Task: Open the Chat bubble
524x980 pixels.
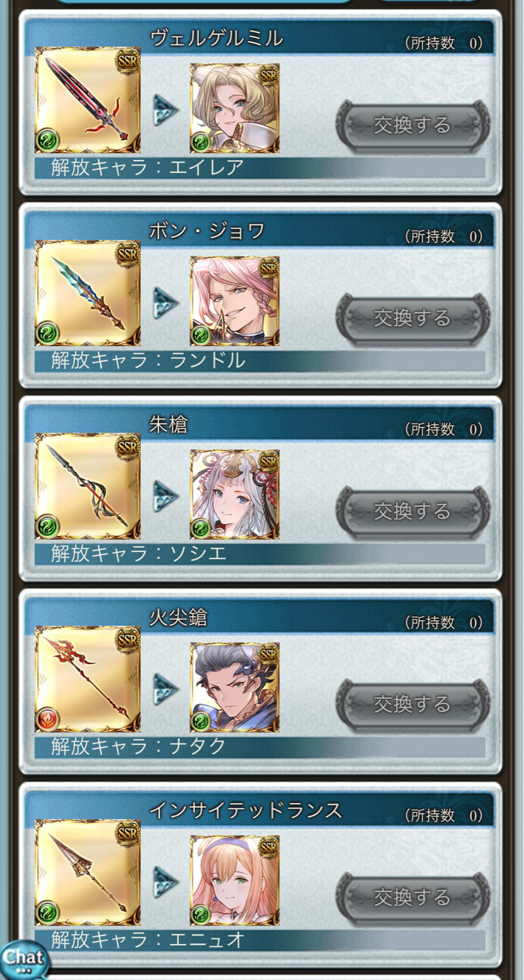Action: pyautogui.click(x=24, y=959)
